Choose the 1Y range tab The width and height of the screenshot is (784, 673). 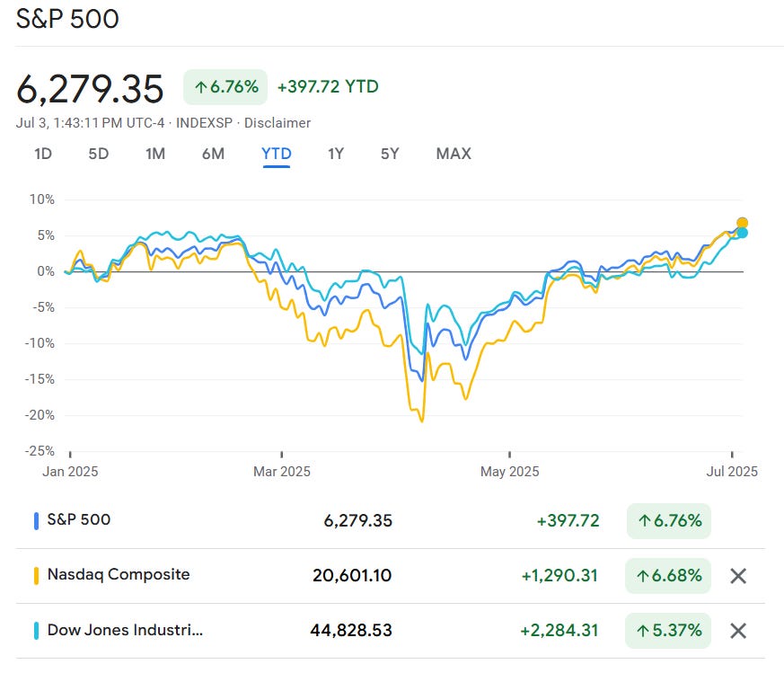336,154
